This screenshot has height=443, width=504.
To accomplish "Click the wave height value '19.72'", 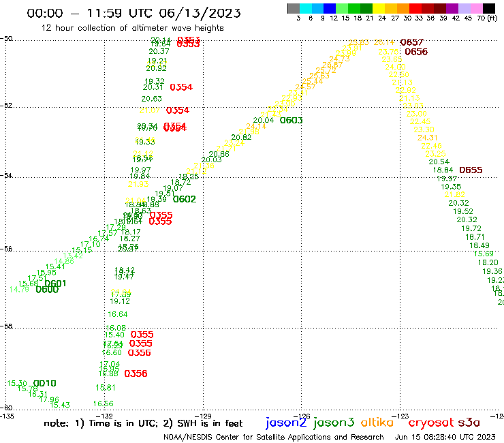I will pos(471,228).
